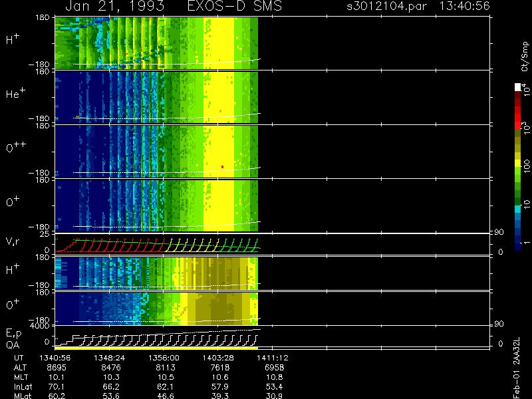Click the date text 'Jan 21, 1993'
This screenshot has height=399, width=532.
click(x=114, y=6)
